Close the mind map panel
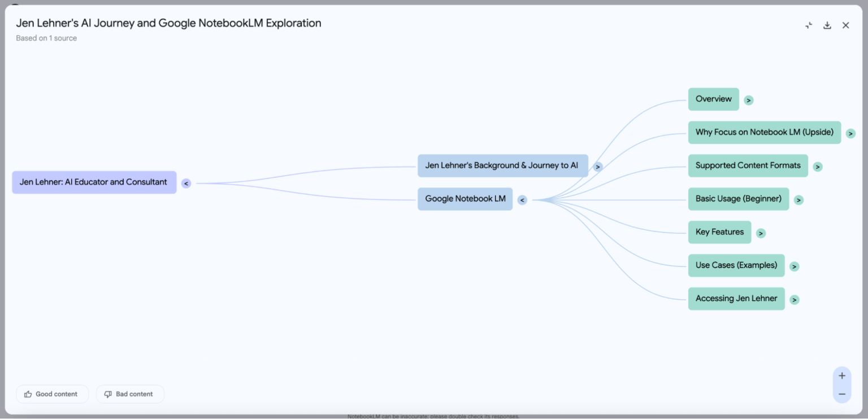868x419 pixels. [x=845, y=25]
